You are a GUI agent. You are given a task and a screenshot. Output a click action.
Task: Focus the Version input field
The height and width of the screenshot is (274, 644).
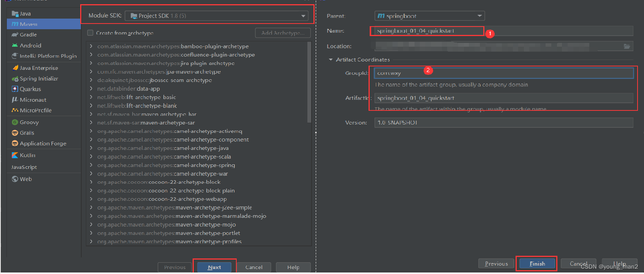click(x=504, y=123)
